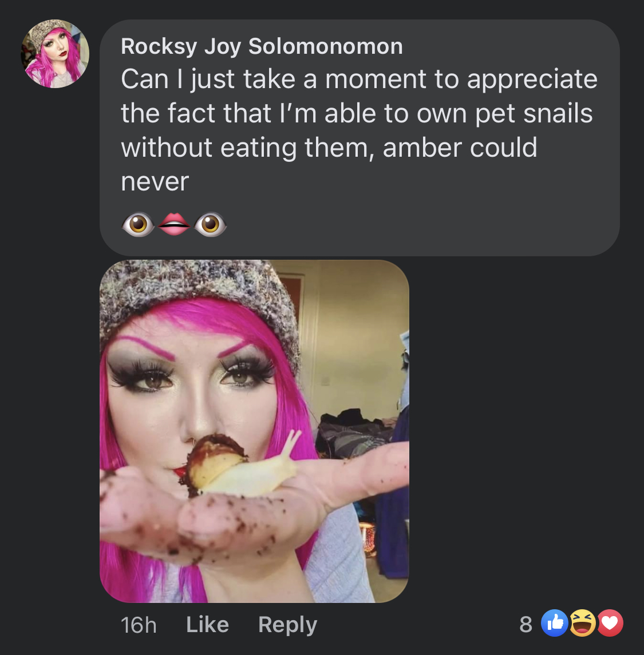Like the snail comment
644x655 pixels.
(x=207, y=625)
